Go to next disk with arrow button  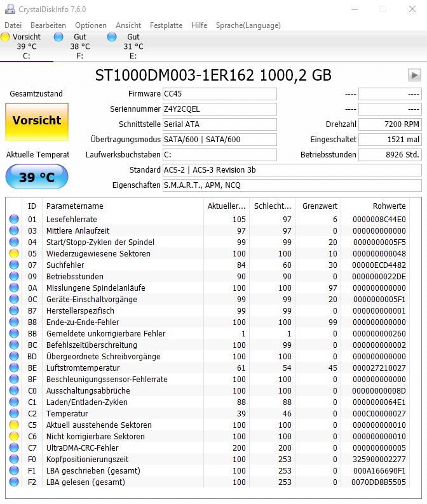click(x=414, y=75)
